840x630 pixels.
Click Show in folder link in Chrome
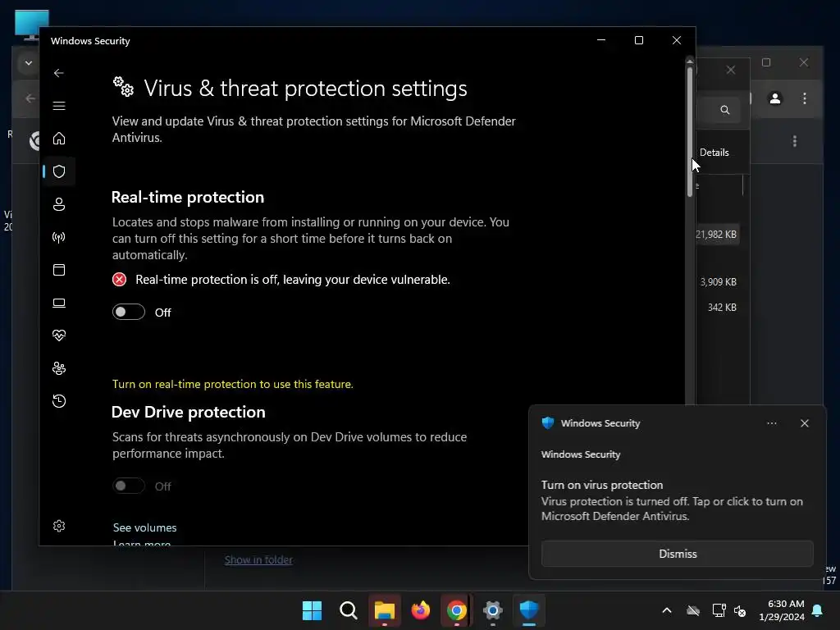[x=258, y=559]
